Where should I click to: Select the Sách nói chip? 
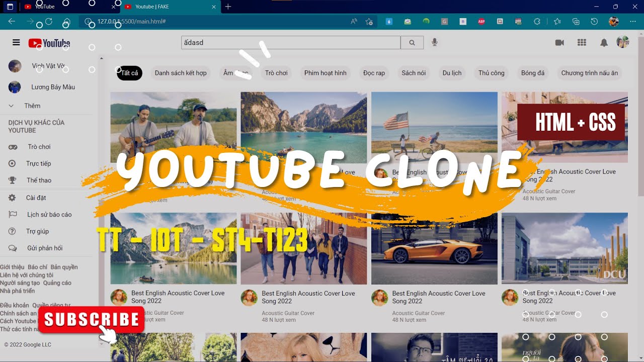click(x=414, y=73)
